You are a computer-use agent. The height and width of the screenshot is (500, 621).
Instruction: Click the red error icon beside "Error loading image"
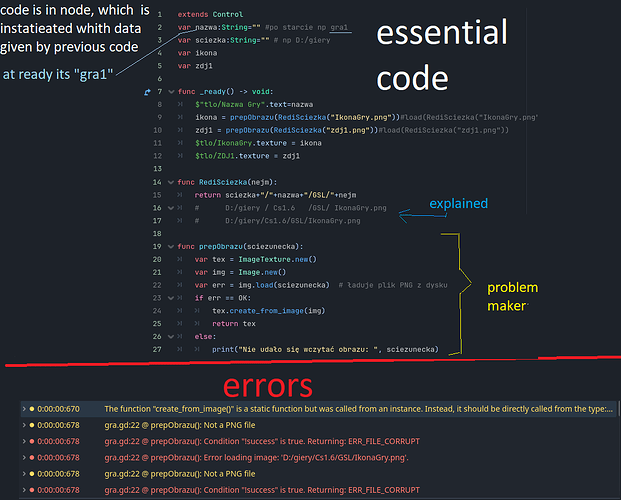[33, 457]
